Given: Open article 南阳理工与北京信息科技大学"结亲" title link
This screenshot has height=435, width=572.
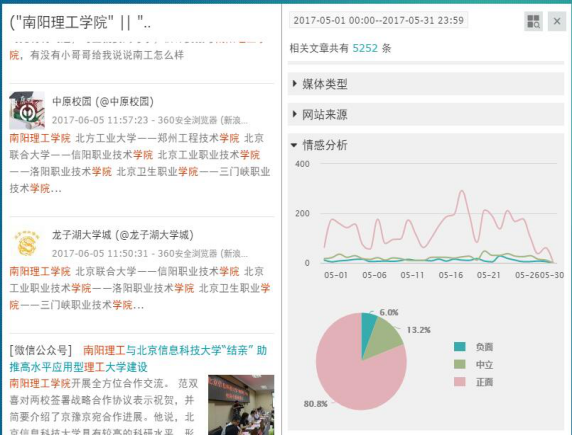Looking at the screenshot, I should coord(139,359).
